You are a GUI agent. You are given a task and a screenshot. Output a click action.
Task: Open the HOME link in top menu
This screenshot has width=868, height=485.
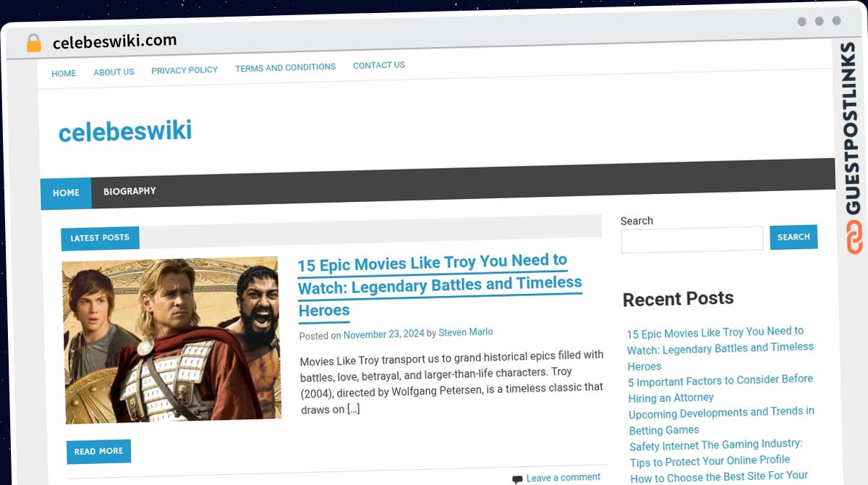click(x=64, y=73)
